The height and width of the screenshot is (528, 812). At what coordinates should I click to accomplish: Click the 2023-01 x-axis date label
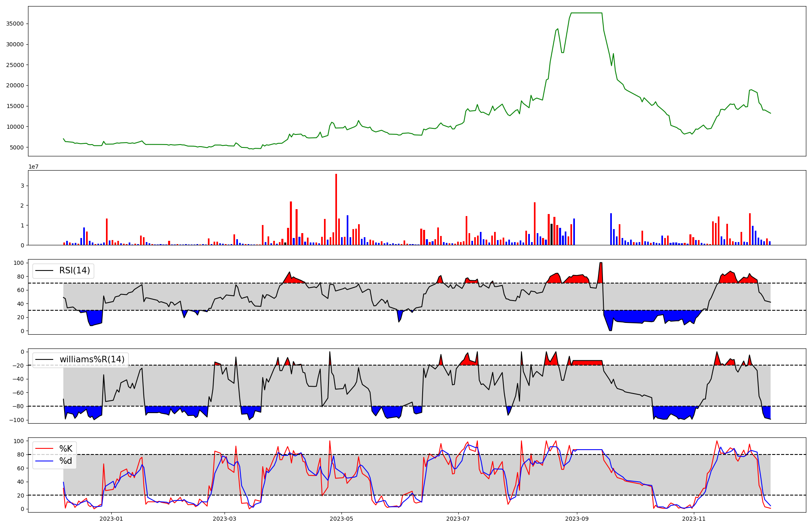click(111, 519)
